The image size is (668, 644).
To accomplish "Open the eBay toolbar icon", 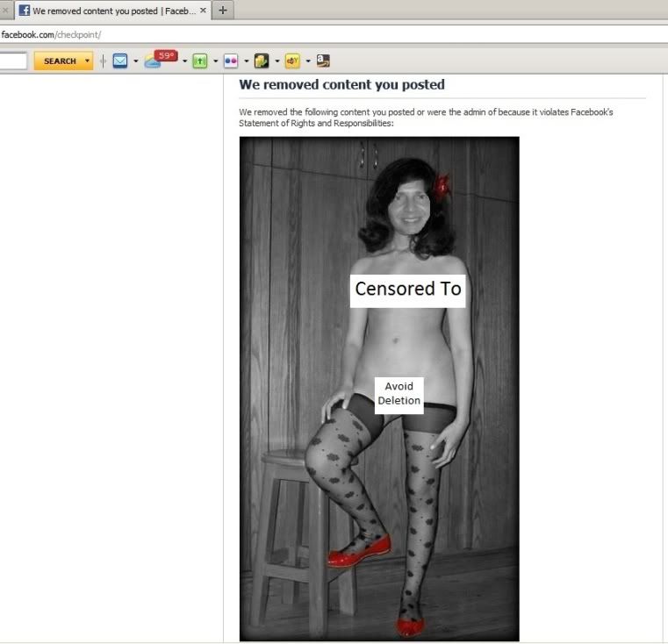I will [x=292, y=61].
